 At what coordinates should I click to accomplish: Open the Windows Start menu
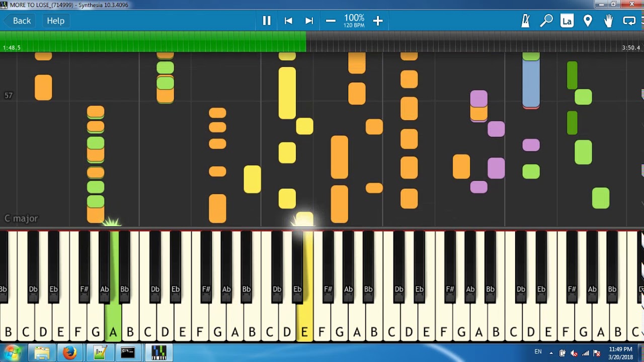pyautogui.click(x=12, y=352)
